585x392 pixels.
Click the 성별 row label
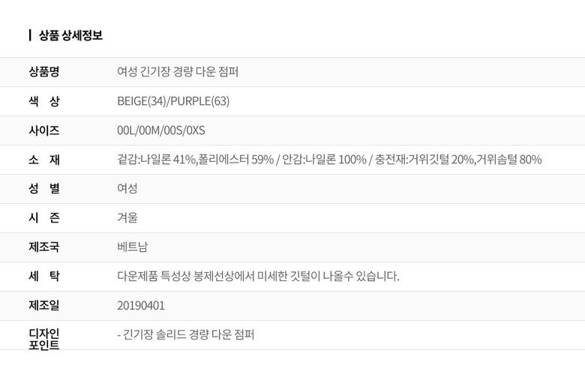click(43, 189)
